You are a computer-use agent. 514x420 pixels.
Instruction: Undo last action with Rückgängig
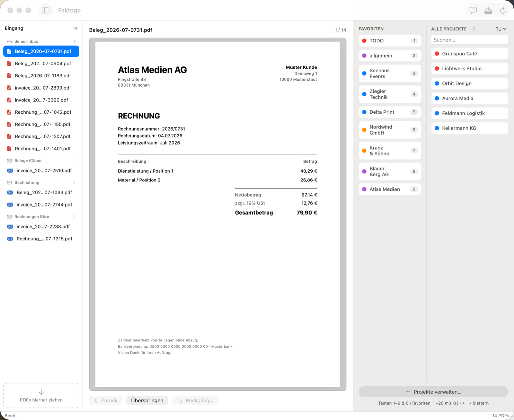195,400
